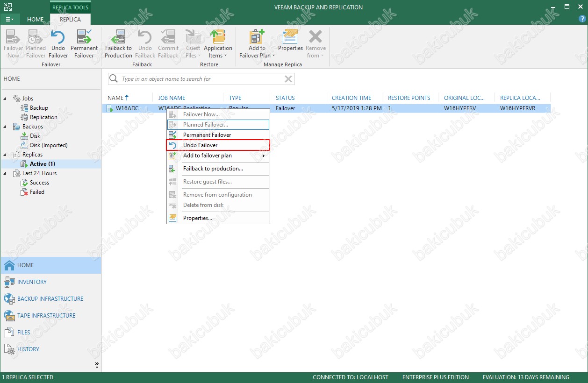Screen dimensions: 588x383
Task: Click the search magnifier icon
Action: coord(114,79)
